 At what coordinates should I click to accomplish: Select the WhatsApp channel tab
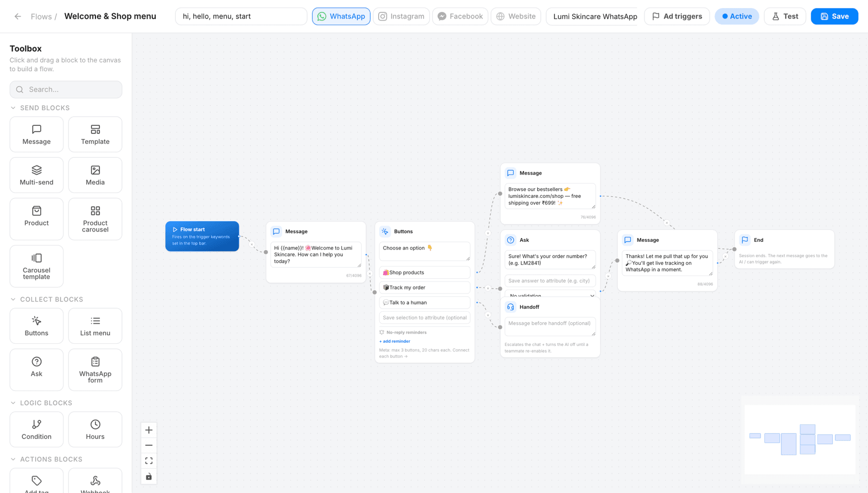coord(341,16)
